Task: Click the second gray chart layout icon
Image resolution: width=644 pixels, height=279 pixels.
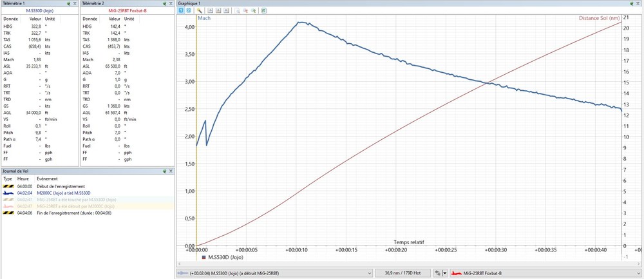Action: (218, 10)
